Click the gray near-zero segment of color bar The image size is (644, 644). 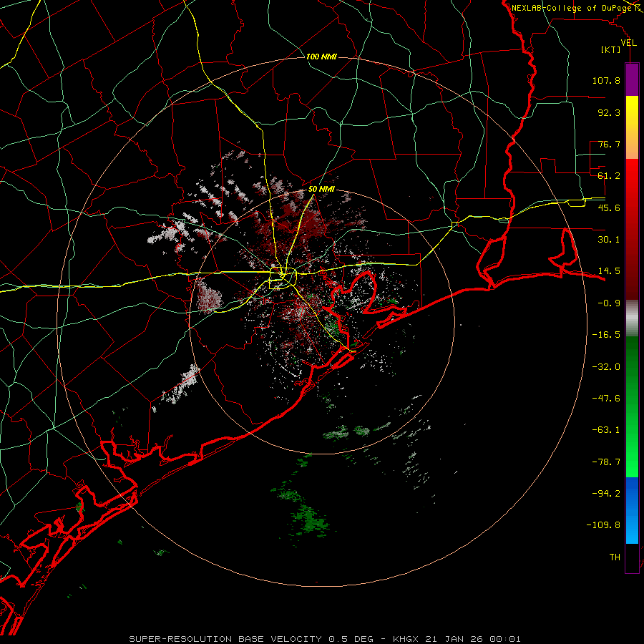632,318
